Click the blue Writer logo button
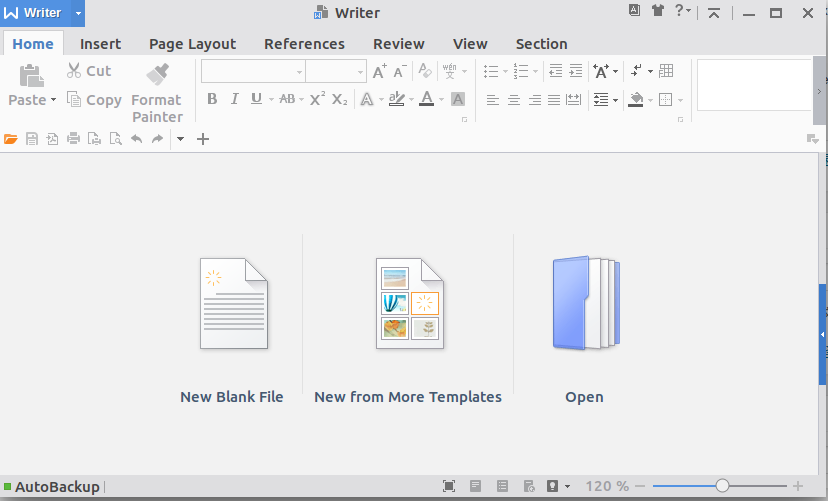The width and height of the screenshot is (828, 501). point(33,13)
